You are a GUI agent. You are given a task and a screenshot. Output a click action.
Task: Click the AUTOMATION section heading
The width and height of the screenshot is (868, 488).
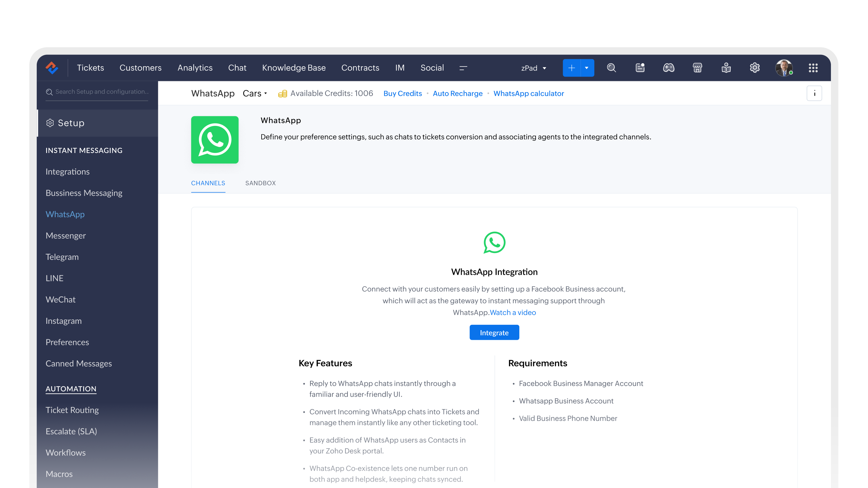click(71, 389)
